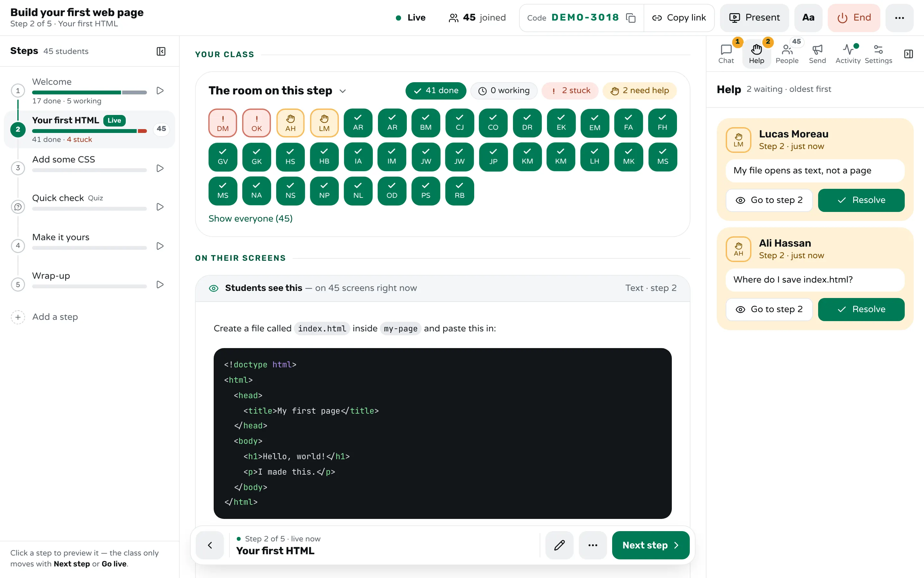The height and width of the screenshot is (578, 924).
Task: Copy the session code DEMO-3018
Action: click(631, 18)
